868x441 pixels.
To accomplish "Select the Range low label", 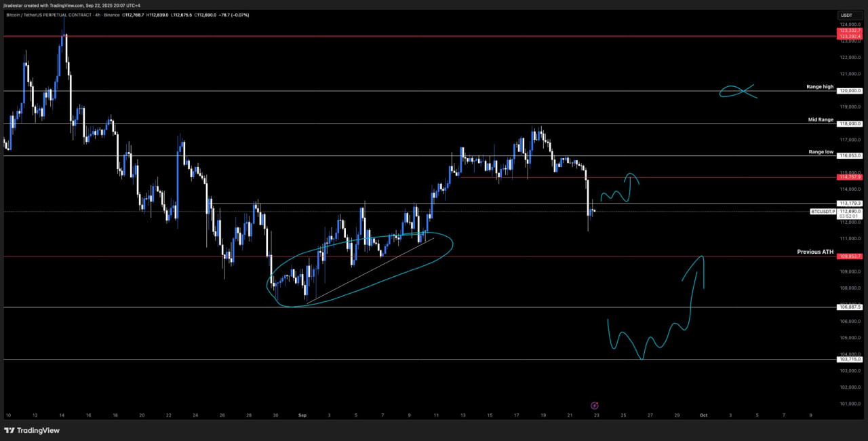I will (821, 152).
